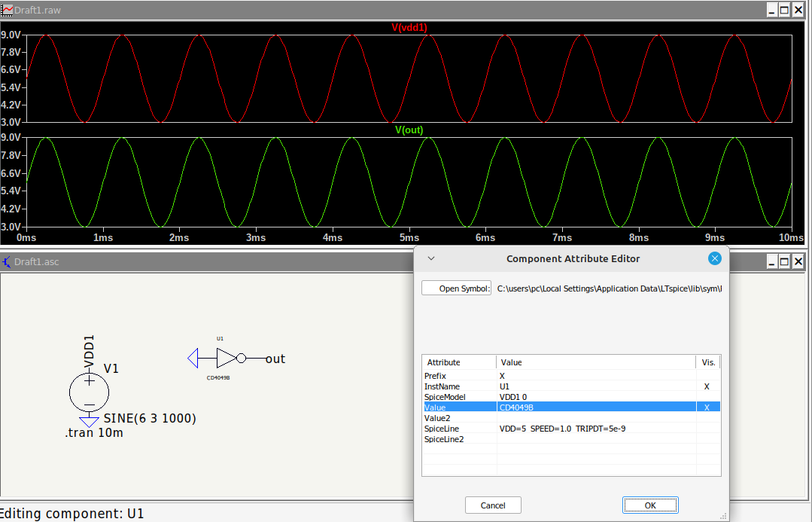Click the ground symbol under V1

tap(89, 422)
